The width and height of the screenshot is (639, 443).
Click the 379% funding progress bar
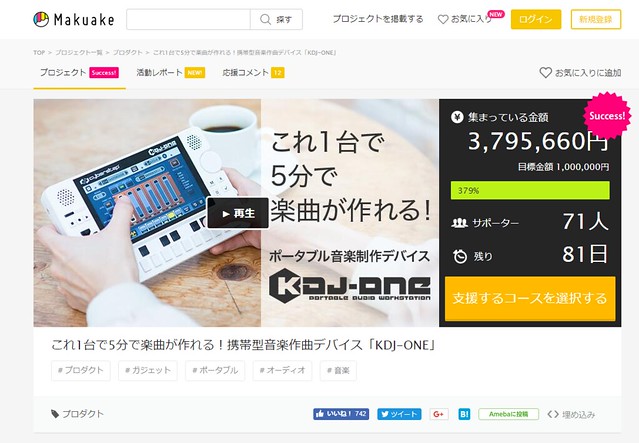coord(530,190)
